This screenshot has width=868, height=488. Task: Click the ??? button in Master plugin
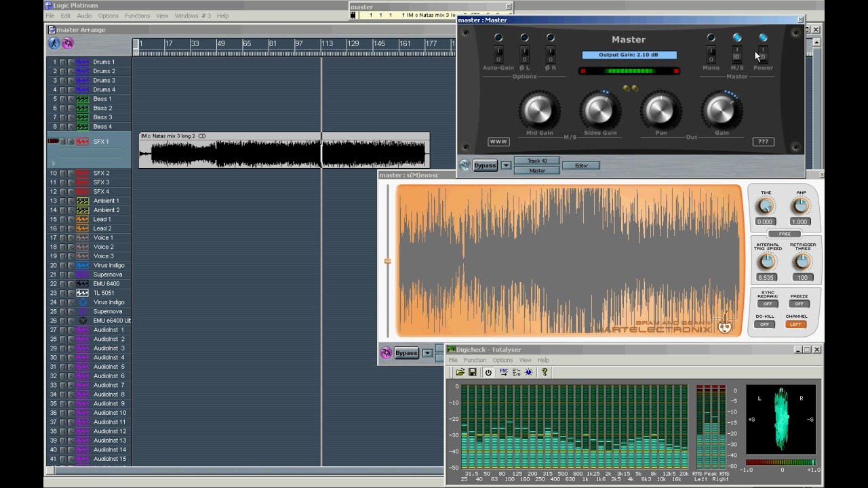(x=763, y=142)
